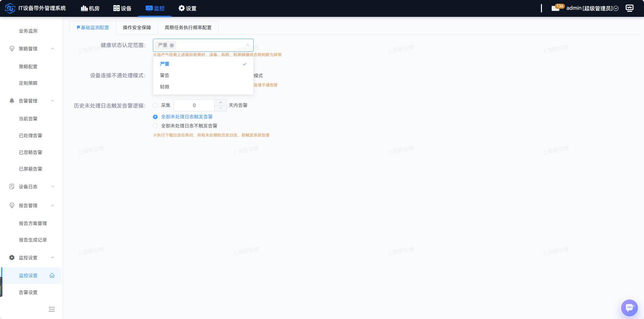The width and height of the screenshot is (644, 319).
Task: Click the bell icon next to 告警管理
Action: (12, 101)
